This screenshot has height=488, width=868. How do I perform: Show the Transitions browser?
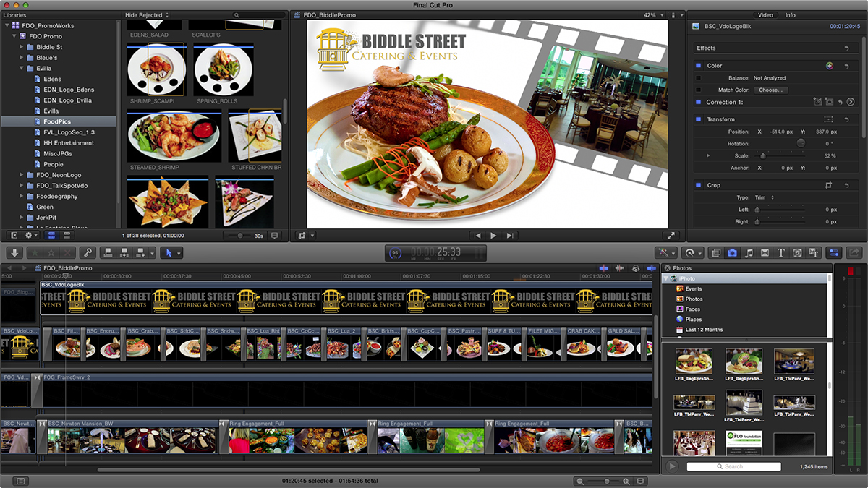[x=765, y=252]
